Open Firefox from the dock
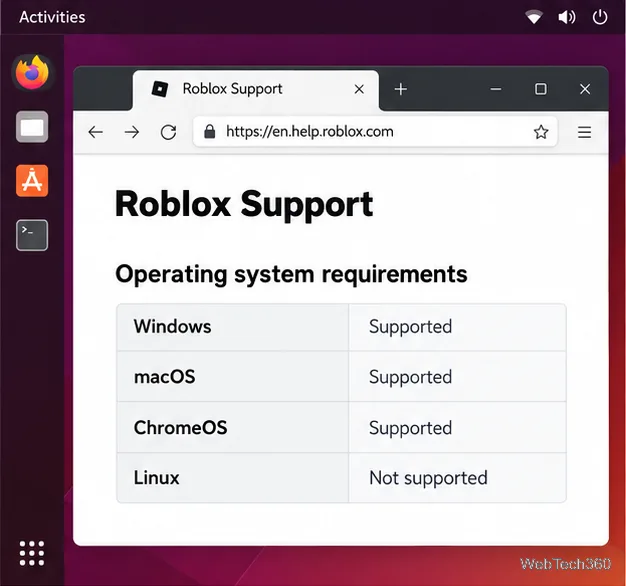Screen dimensions: 626x586 32,73
